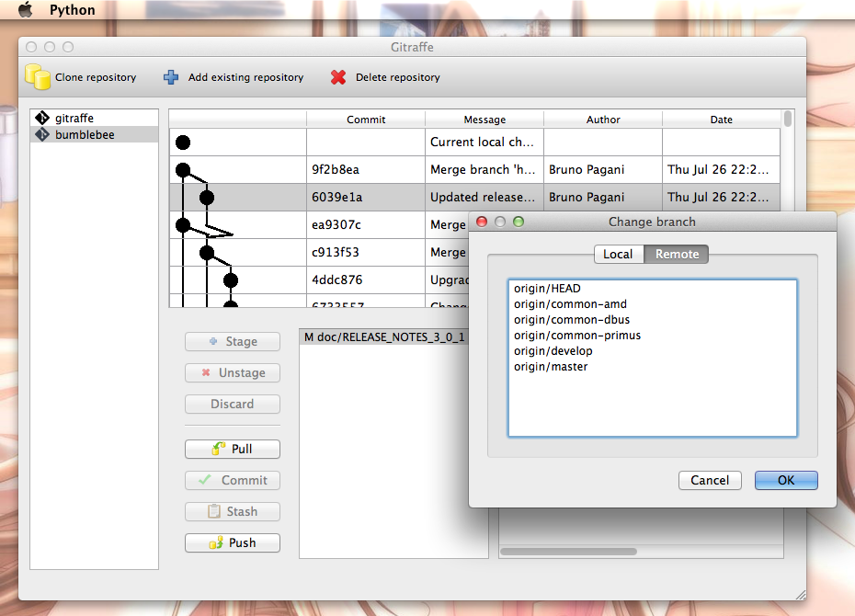Click the Commit button
The height and width of the screenshot is (616, 855).
pos(233,480)
